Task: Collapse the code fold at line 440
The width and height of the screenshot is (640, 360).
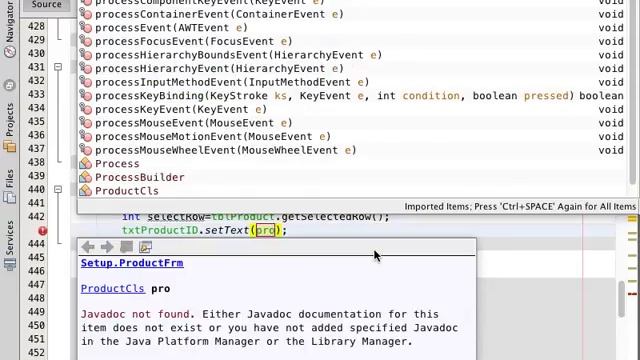Action: 58,189
